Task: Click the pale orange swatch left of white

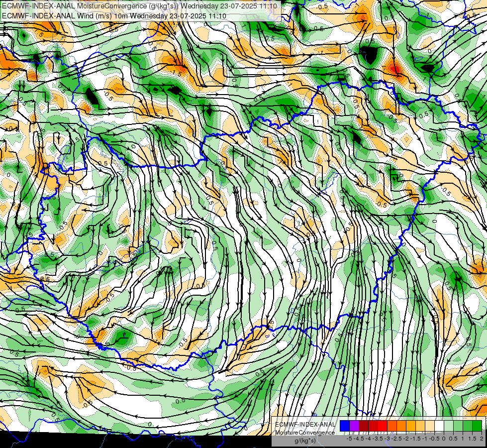Action: click(430, 426)
